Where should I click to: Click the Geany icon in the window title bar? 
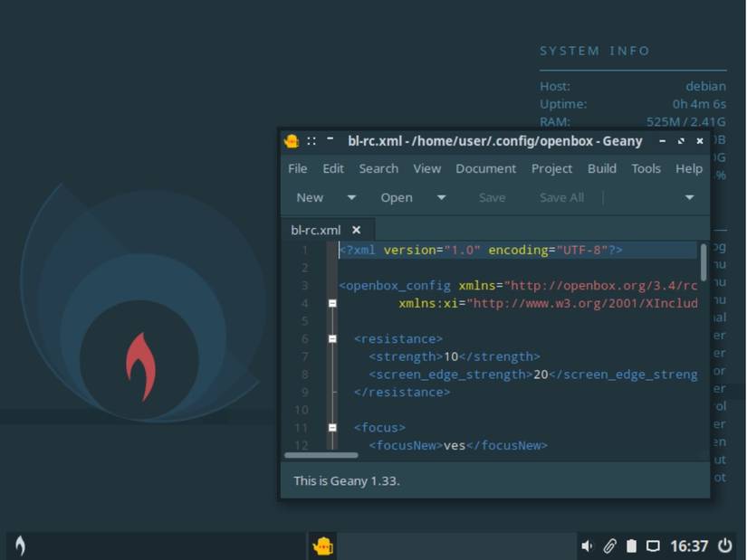(x=292, y=141)
